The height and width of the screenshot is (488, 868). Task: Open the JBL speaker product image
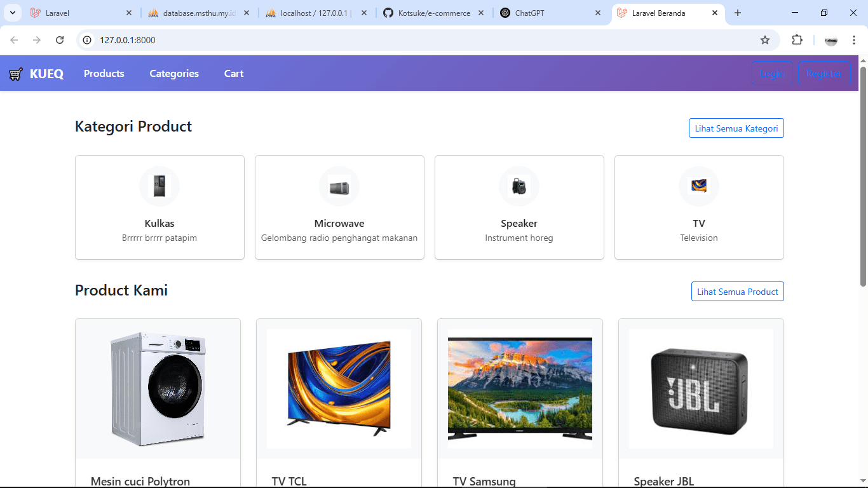702,389
